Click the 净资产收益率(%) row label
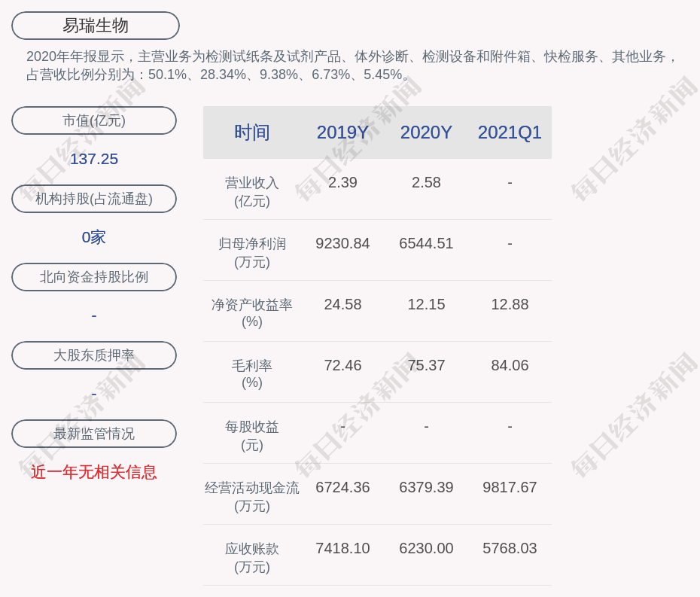 click(252, 313)
